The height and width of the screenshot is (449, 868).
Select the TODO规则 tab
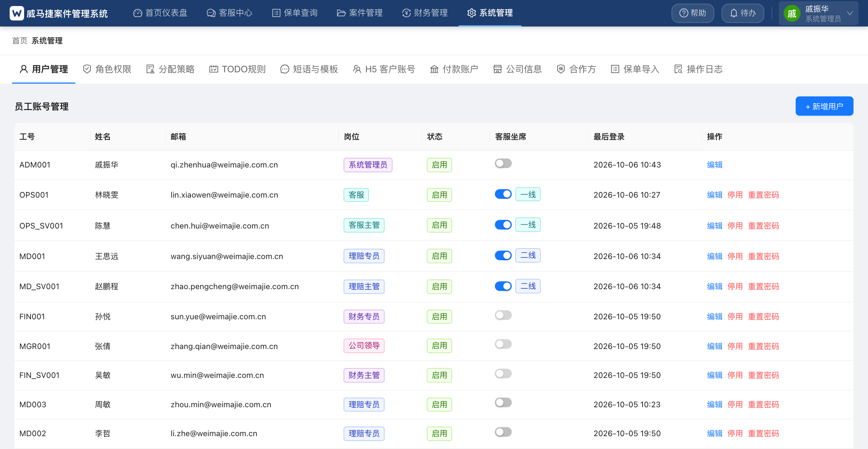(x=237, y=69)
